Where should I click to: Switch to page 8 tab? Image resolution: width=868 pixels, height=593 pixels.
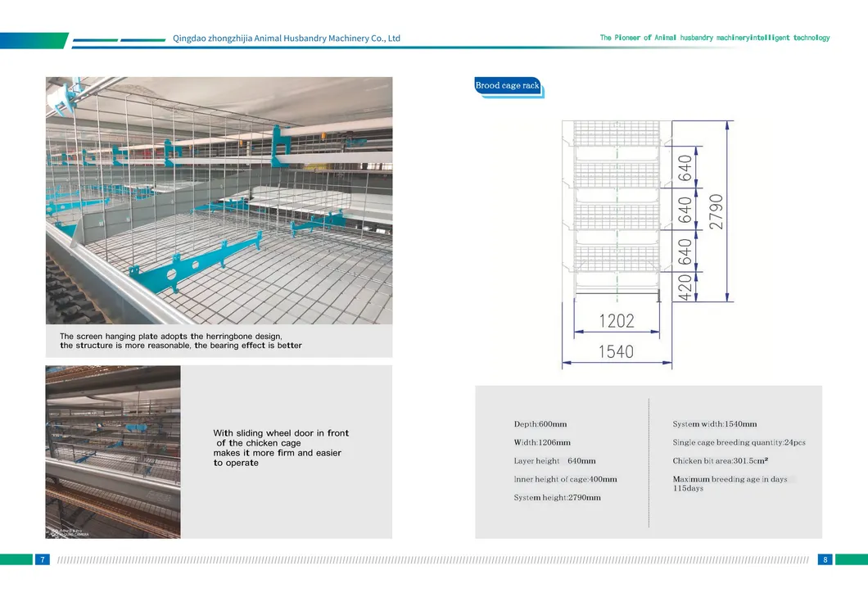[x=826, y=559]
